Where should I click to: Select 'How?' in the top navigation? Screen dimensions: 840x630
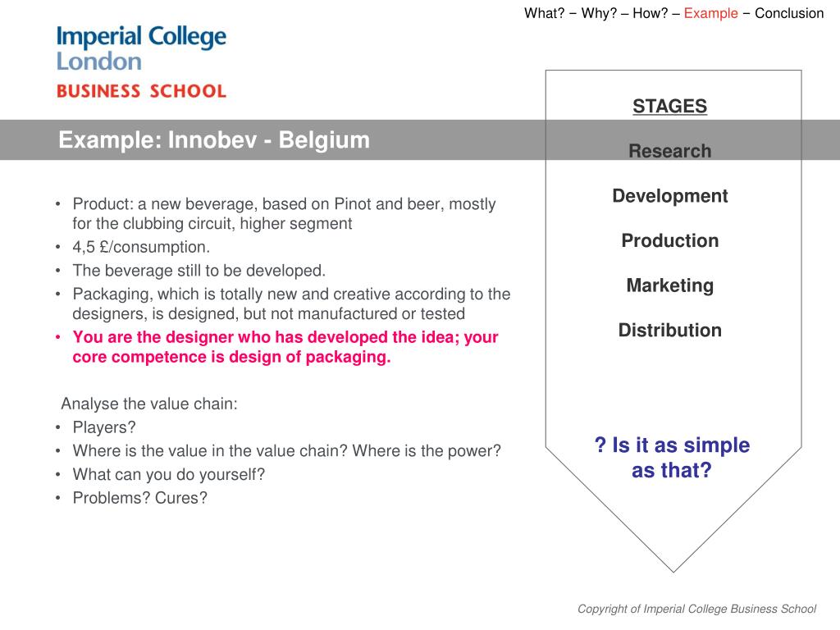point(651,13)
